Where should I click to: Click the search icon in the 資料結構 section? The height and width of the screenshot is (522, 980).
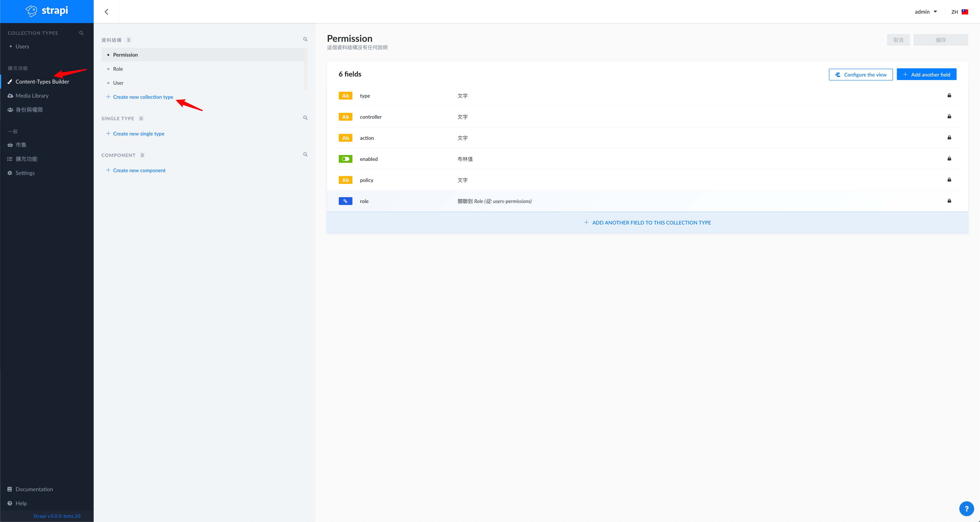305,39
